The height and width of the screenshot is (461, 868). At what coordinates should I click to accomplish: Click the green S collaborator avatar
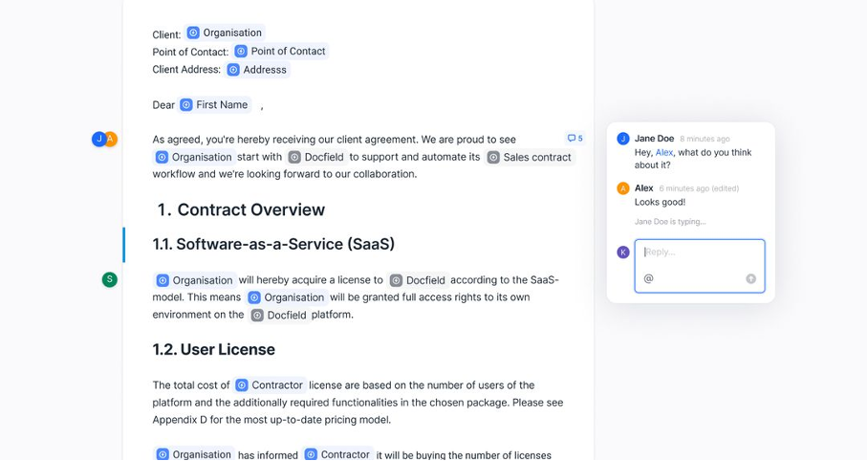point(110,279)
